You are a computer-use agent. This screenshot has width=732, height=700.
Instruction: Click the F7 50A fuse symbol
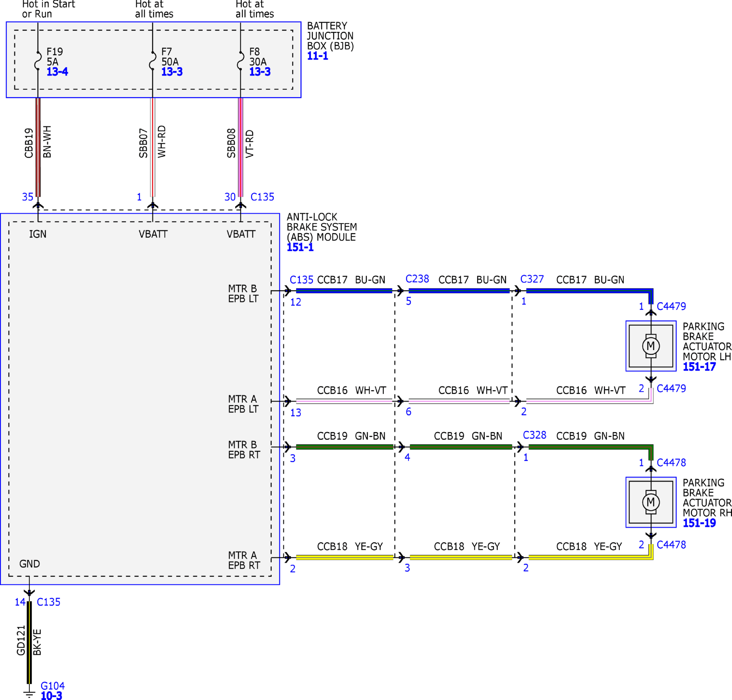(153, 60)
